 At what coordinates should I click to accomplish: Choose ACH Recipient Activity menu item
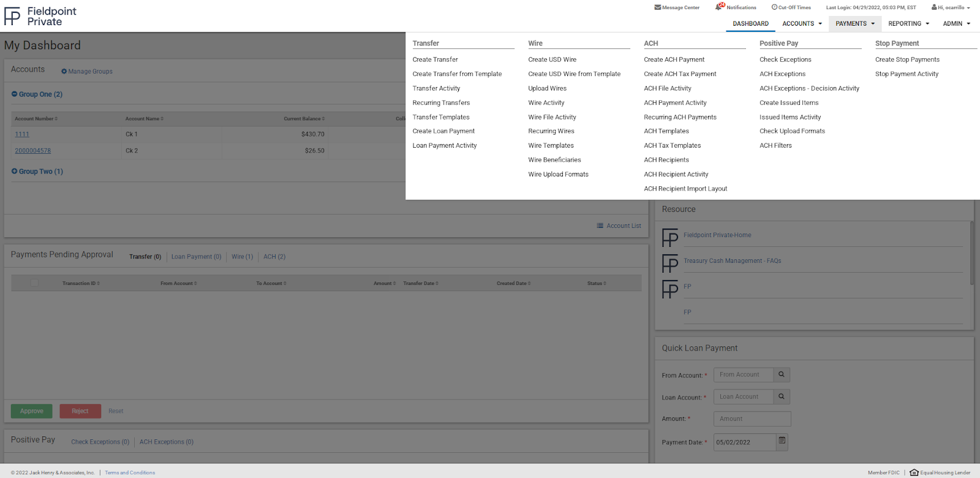pos(676,175)
